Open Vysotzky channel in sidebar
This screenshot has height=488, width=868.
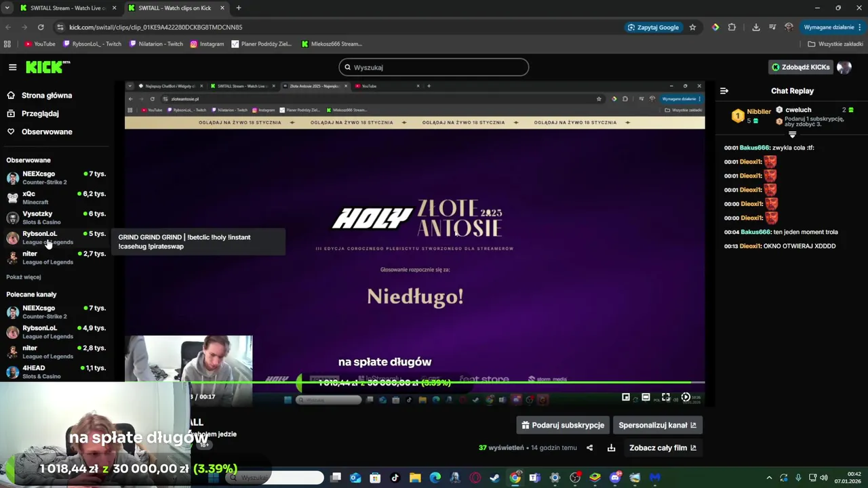click(56, 218)
